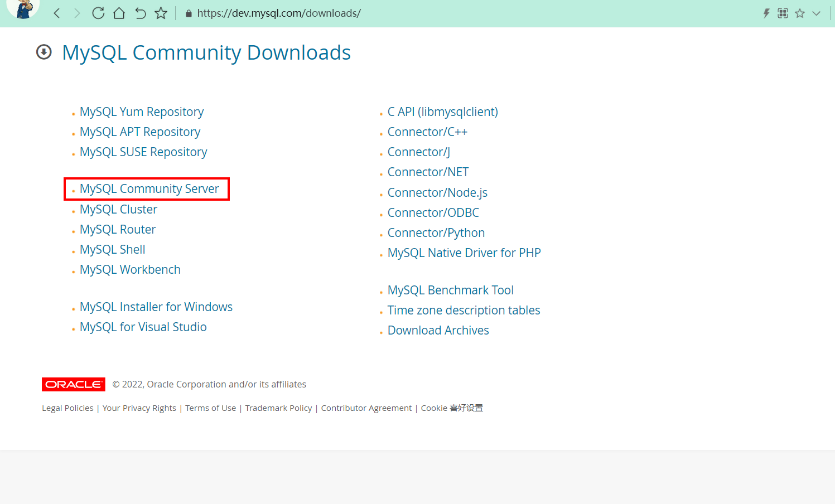Click the lock icon in address bar
Image resolution: width=835 pixels, height=504 pixels.
189,13
